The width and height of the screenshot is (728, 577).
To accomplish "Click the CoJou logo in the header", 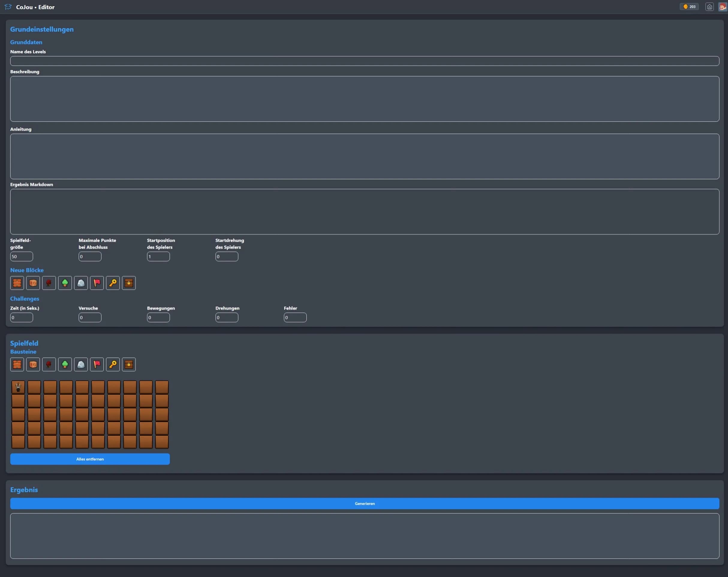I will (x=8, y=7).
